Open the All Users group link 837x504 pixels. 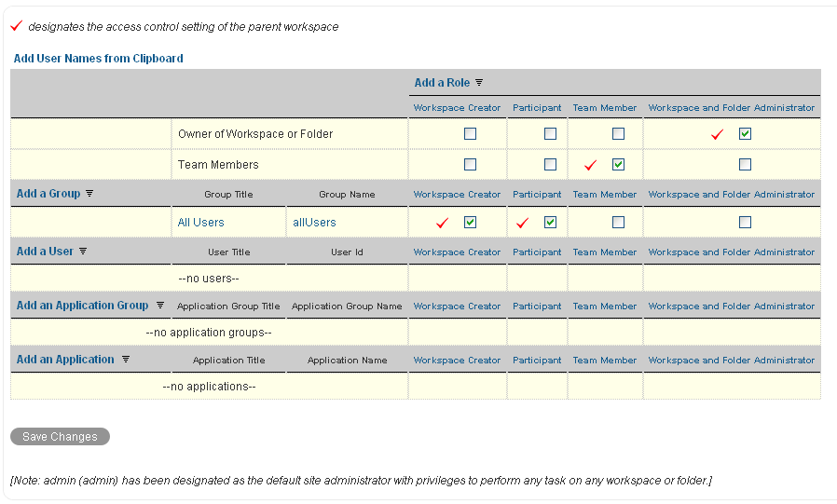200,223
